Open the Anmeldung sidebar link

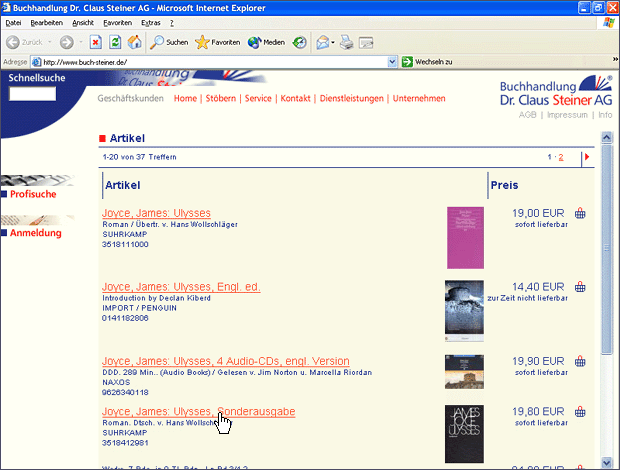(x=36, y=233)
